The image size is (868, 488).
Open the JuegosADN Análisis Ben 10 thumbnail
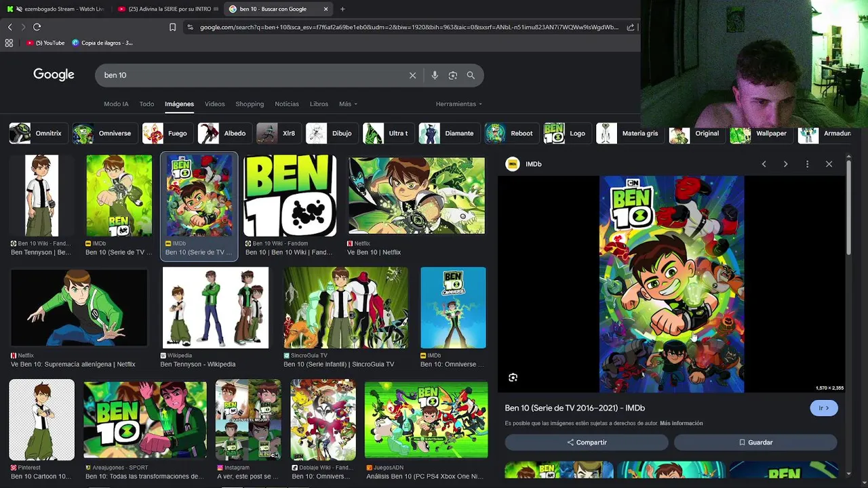click(x=426, y=420)
